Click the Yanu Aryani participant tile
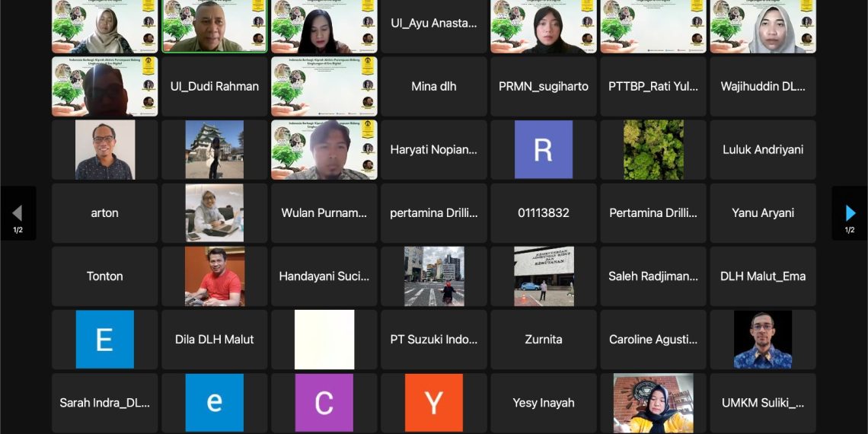The image size is (868, 434). [763, 213]
